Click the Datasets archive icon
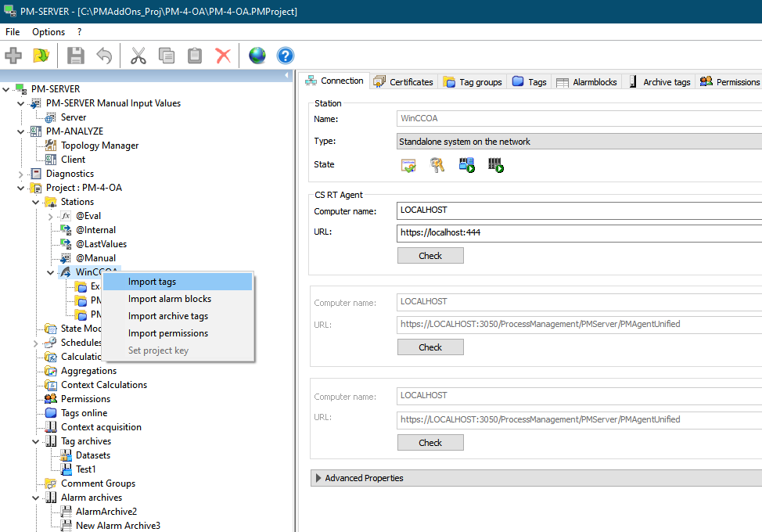Screen dimensions: 762x532 click(66, 455)
